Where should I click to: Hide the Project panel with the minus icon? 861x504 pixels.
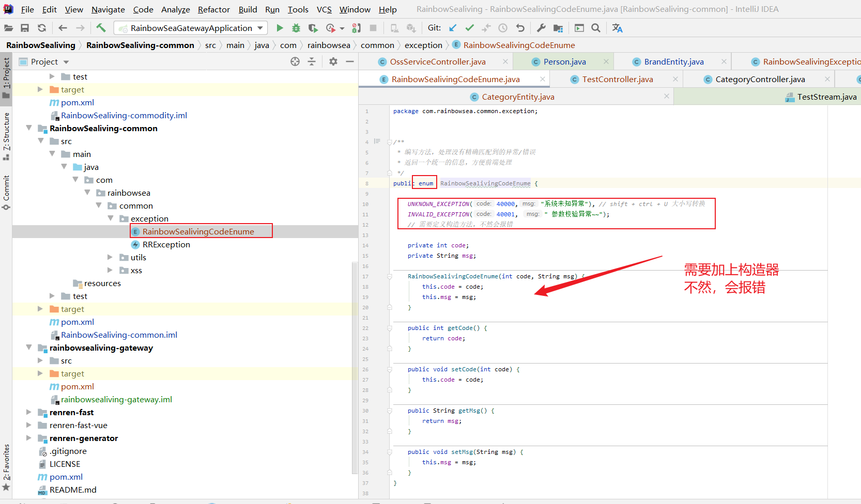(350, 61)
